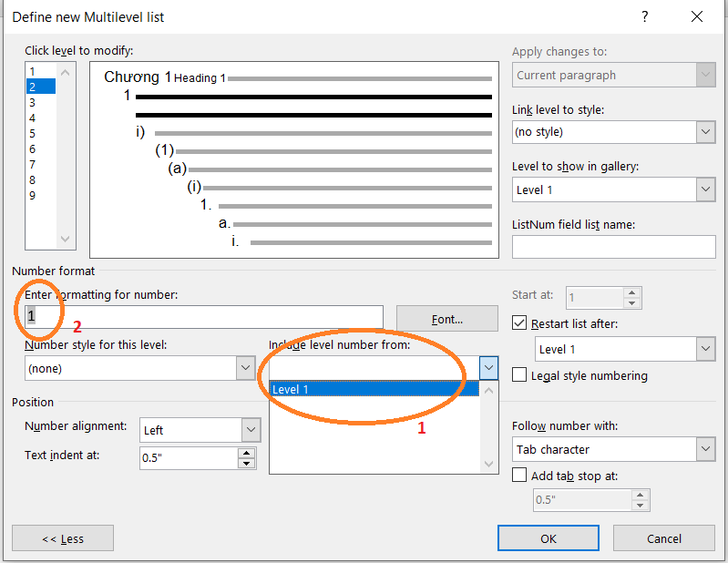Enable Add tab stop at checkbox
Image resolution: width=728 pixels, height=563 pixels.
(x=519, y=476)
